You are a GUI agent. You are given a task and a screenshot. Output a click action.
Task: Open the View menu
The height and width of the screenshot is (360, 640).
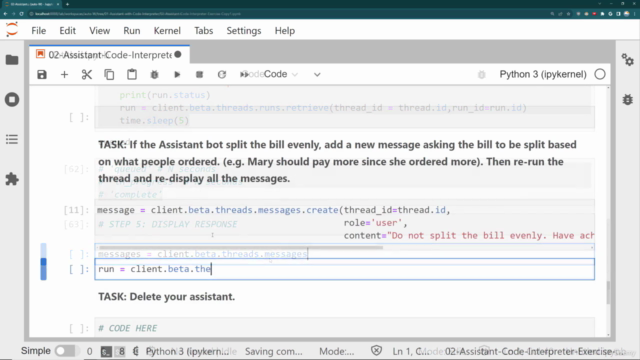100,31
